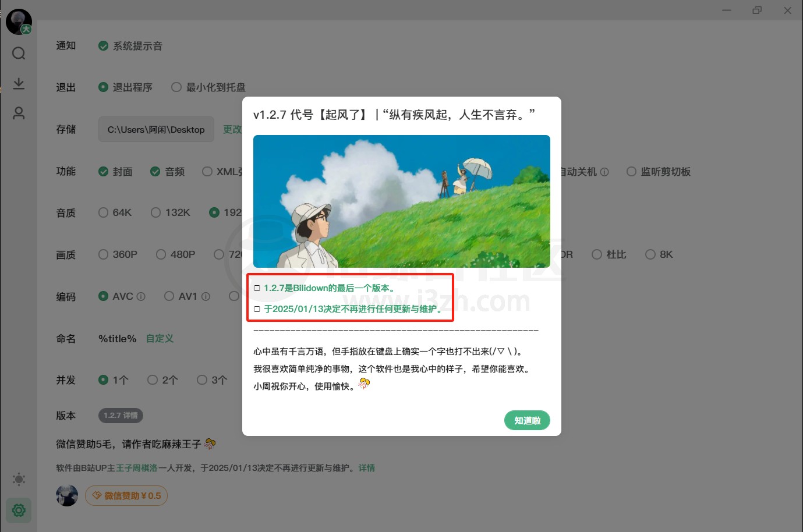The width and height of the screenshot is (803, 532).
Task: View the 自动关机 info icon
Action: pyautogui.click(x=606, y=171)
